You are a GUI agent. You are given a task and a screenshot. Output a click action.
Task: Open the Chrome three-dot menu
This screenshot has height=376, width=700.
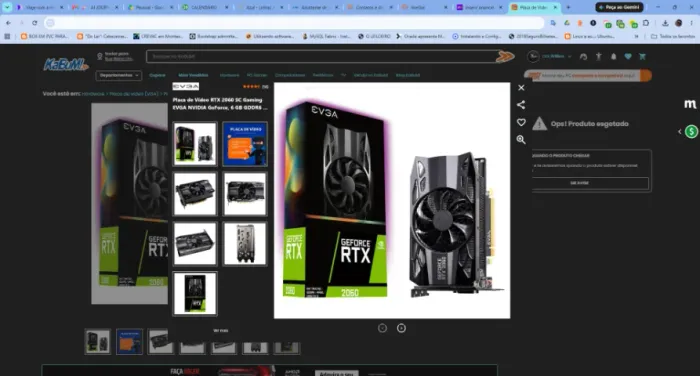click(x=692, y=23)
